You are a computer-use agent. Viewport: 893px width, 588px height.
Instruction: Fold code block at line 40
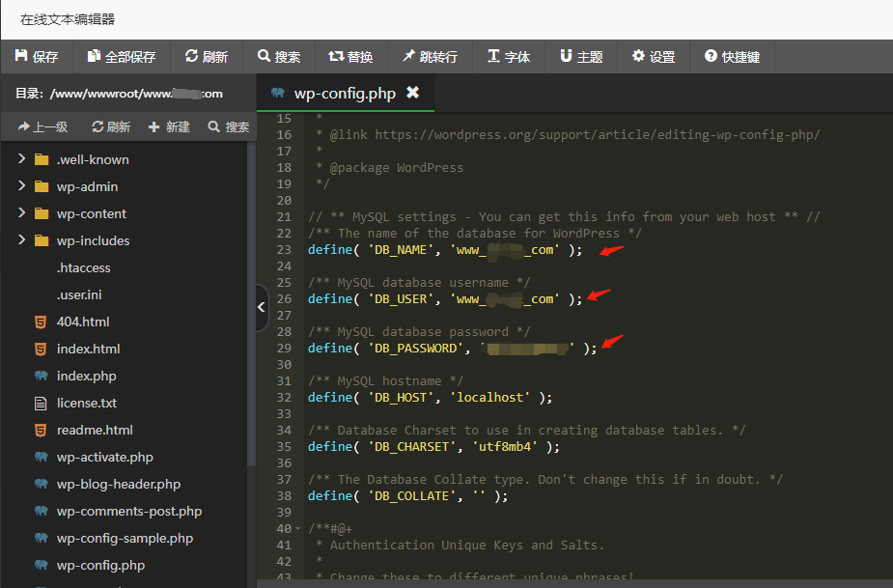click(x=298, y=529)
